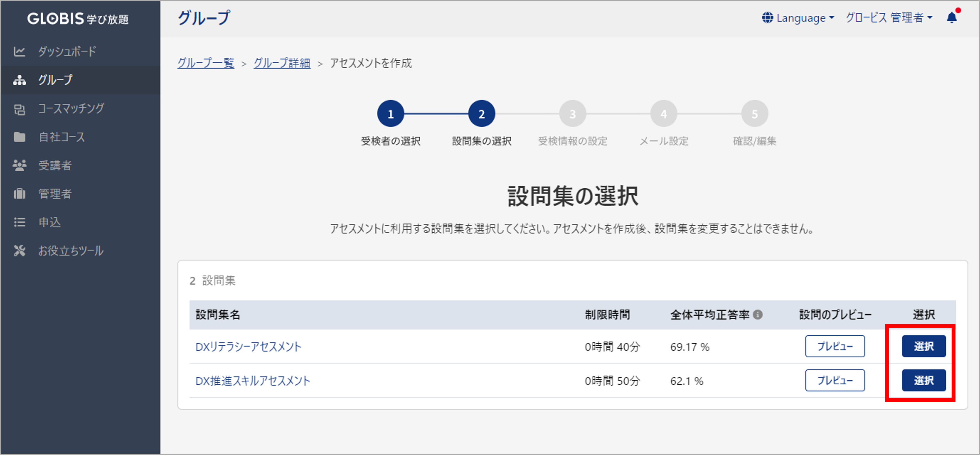
Task: Click the 全体平均正答率 column header
Action: click(x=710, y=315)
